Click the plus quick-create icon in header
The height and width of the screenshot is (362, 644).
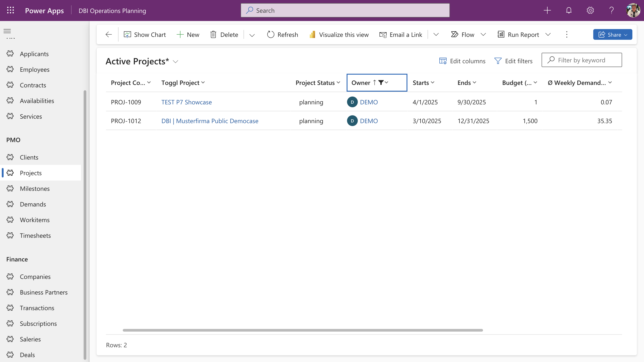click(x=547, y=11)
